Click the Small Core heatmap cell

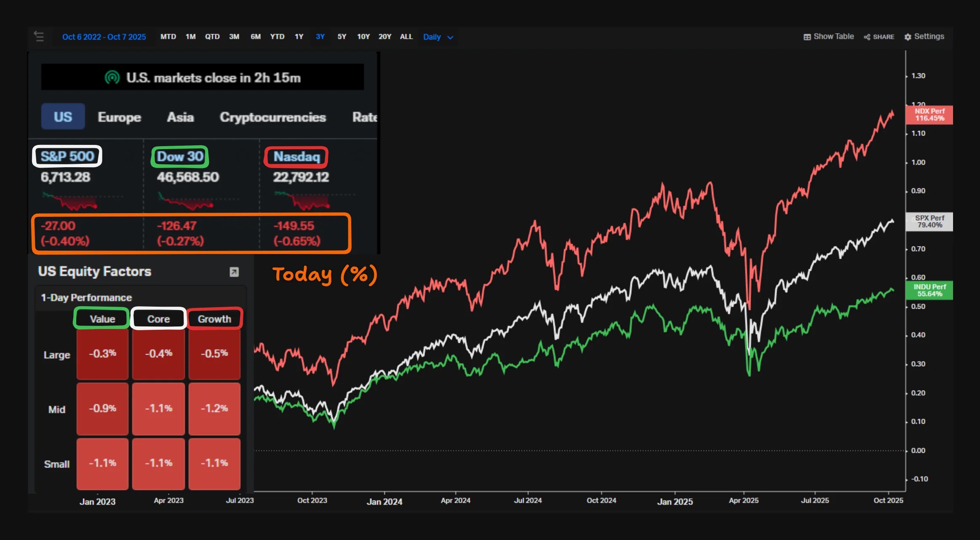(158, 463)
